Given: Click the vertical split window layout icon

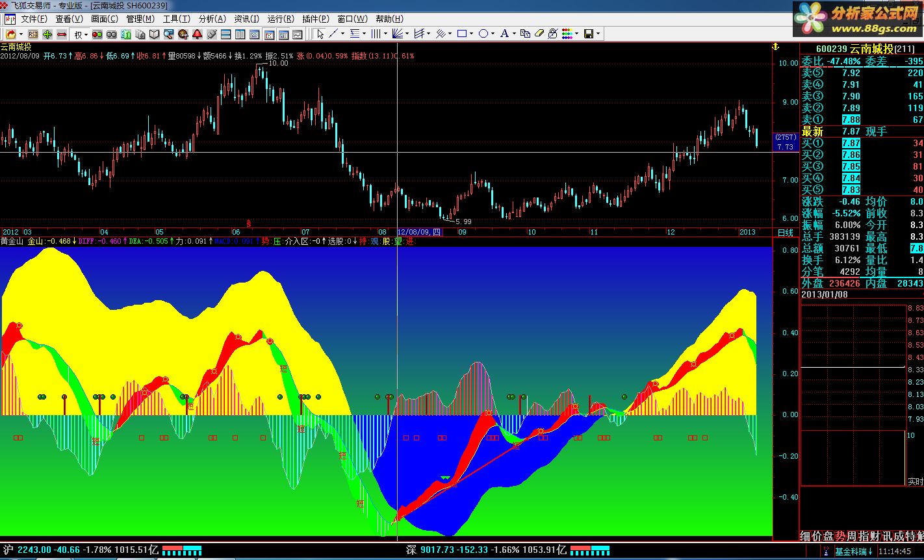Looking at the screenshot, I should [240, 34].
